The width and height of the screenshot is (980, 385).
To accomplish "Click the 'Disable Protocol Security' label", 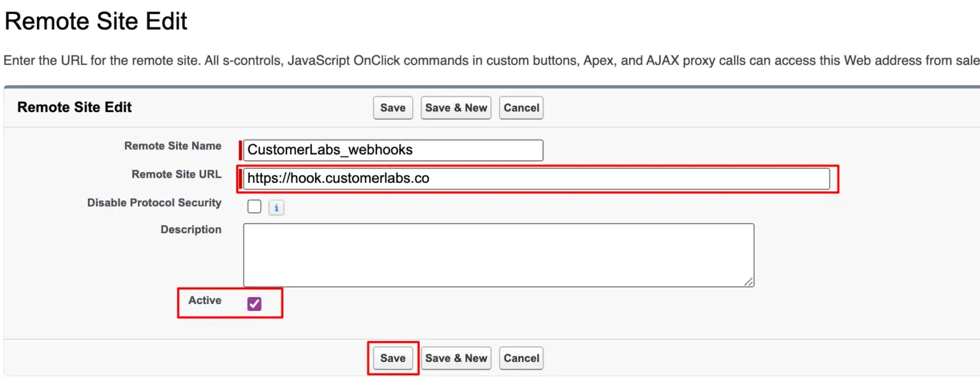I will click(154, 203).
